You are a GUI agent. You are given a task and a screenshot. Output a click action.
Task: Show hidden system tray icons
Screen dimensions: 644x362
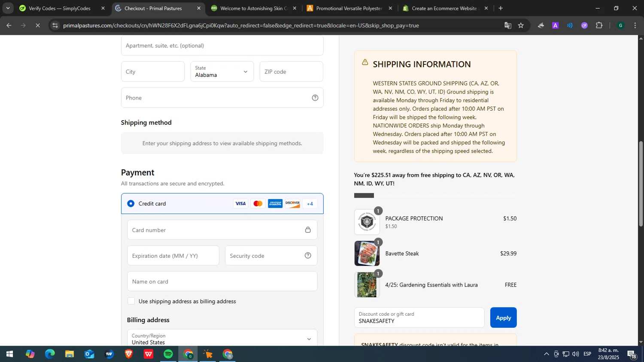546,354
